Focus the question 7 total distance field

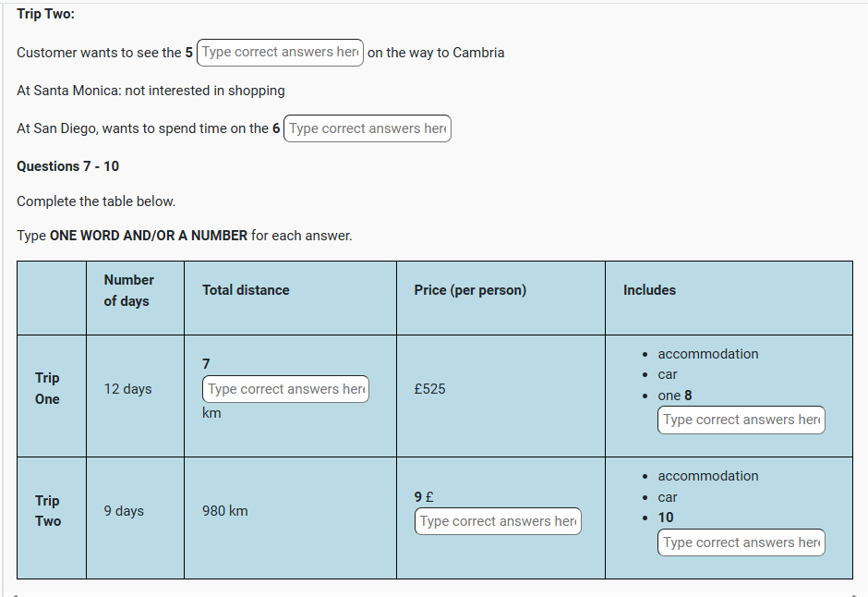[285, 389]
